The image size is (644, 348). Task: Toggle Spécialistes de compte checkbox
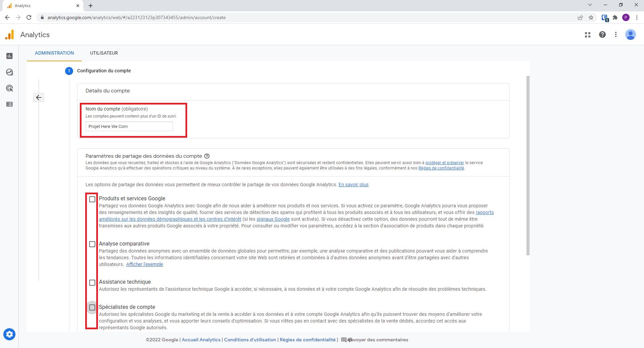[x=92, y=307]
